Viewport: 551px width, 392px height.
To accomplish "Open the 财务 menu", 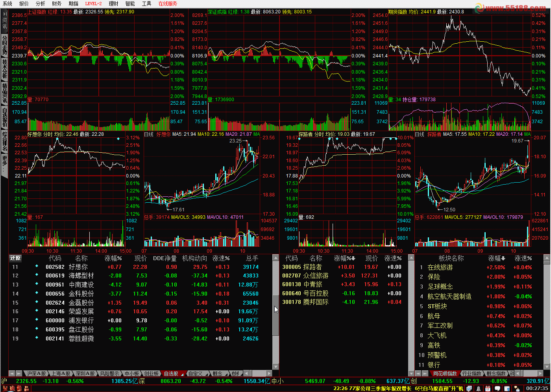I will (57, 4).
